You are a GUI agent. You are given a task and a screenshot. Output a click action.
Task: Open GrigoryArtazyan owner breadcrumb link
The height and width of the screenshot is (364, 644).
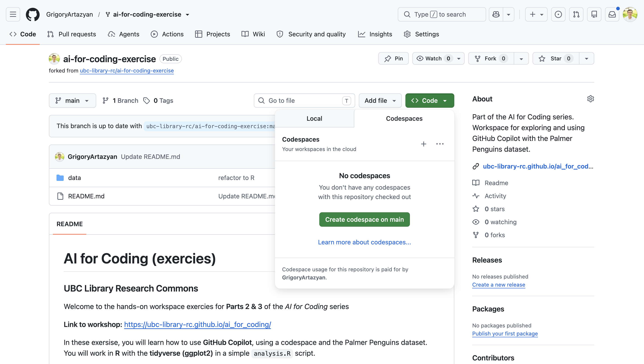tap(70, 14)
